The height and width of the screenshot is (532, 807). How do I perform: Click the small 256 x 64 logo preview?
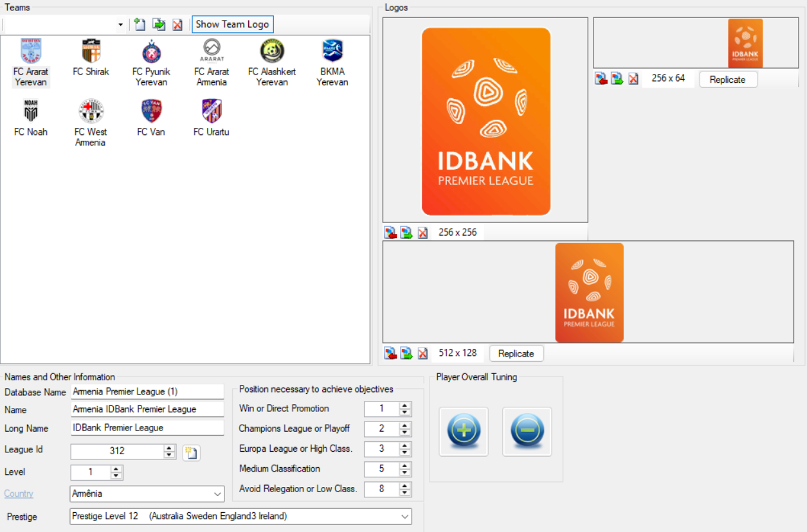[x=696, y=44]
